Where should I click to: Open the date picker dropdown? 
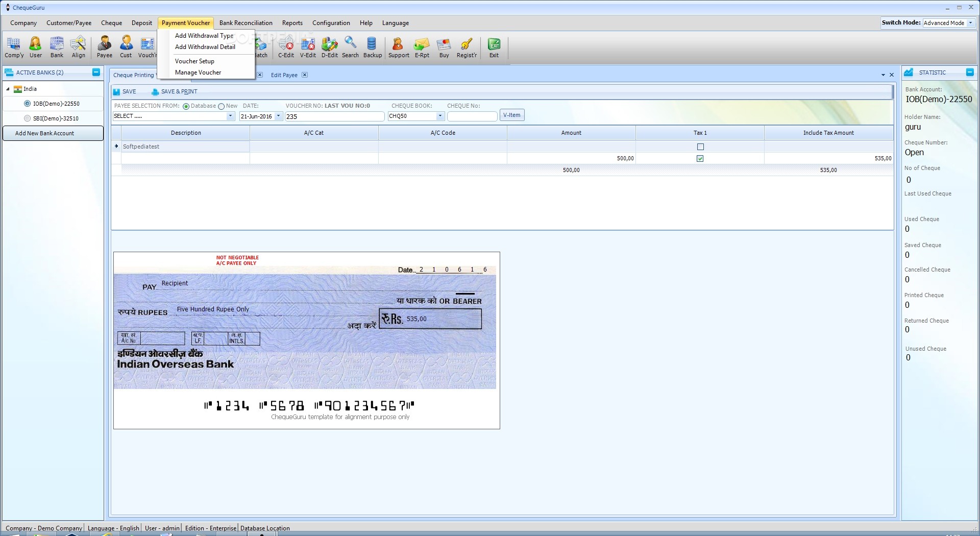pos(278,116)
